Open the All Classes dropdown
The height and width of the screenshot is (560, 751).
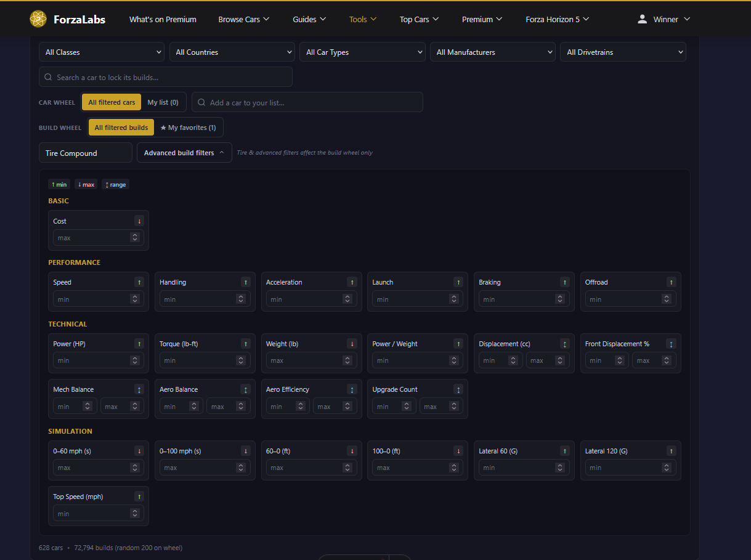(x=102, y=52)
